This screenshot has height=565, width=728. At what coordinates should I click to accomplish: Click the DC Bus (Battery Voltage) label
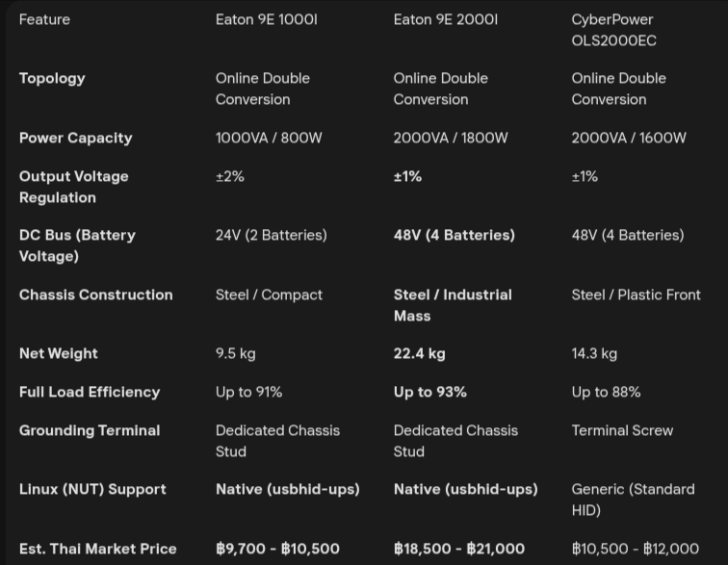point(77,245)
